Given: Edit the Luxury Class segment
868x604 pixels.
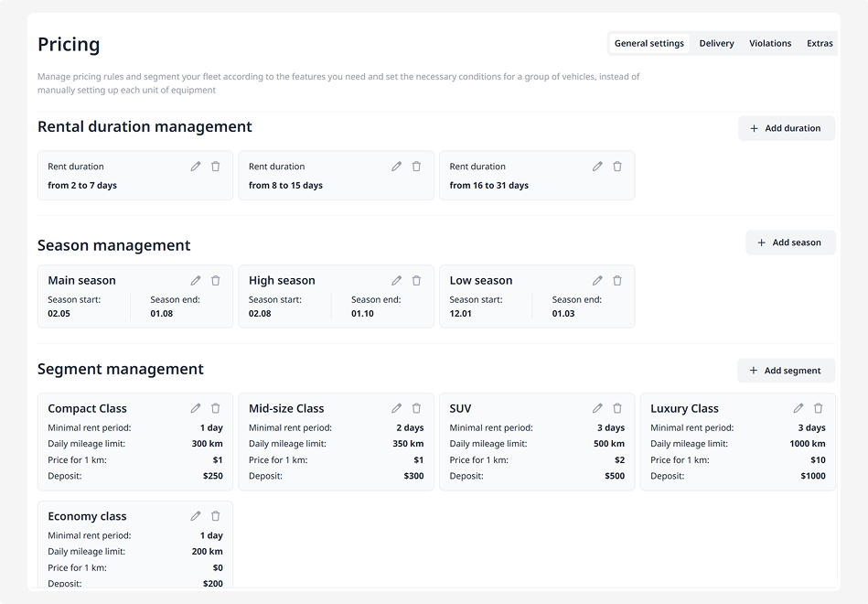Looking at the screenshot, I should coord(798,409).
